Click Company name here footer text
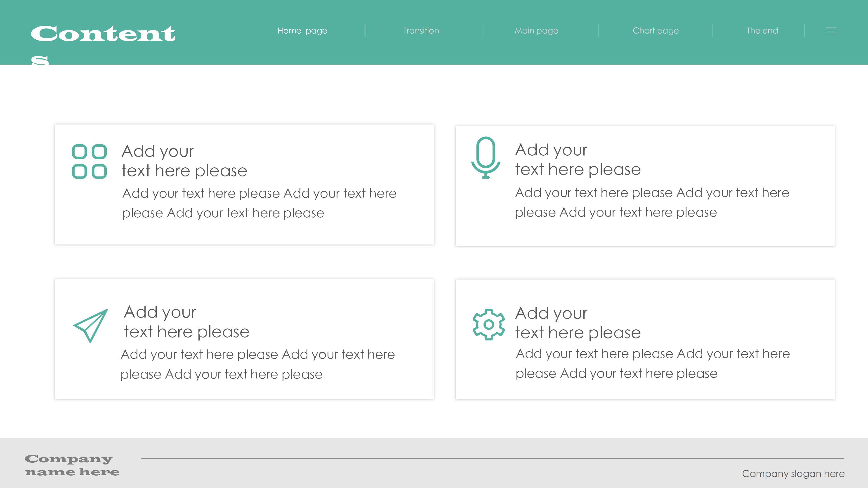Image resolution: width=868 pixels, height=488 pixels. pyautogui.click(x=72, y=465)
